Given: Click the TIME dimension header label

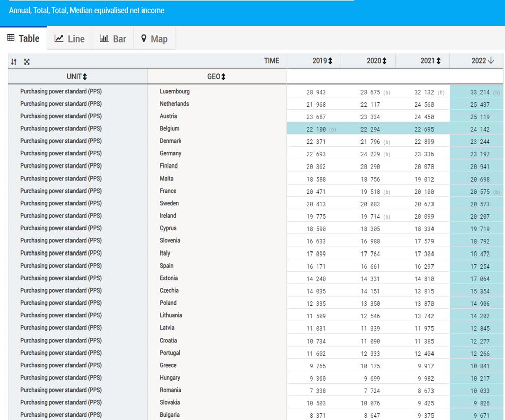Looking at the screenshot, I should 271,61.
